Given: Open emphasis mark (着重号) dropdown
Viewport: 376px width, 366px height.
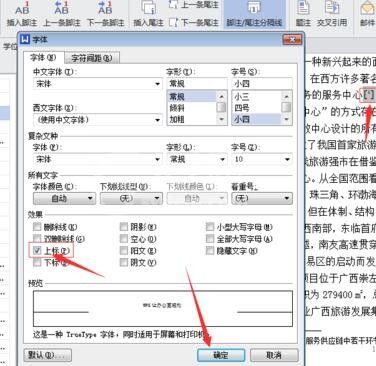Looking at the screenshot, I should [262, 199].
